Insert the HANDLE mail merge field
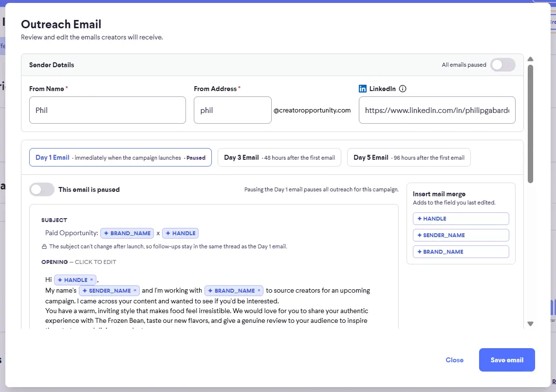 461,219
